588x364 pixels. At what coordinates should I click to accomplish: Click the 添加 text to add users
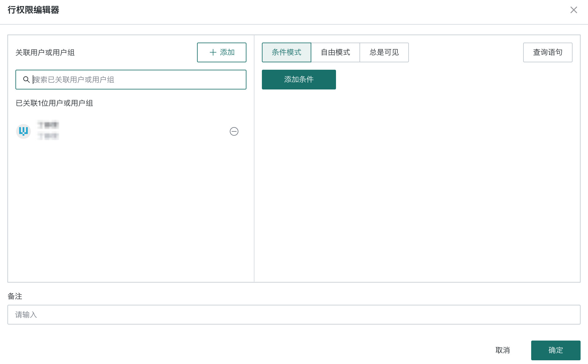(227, 52)
